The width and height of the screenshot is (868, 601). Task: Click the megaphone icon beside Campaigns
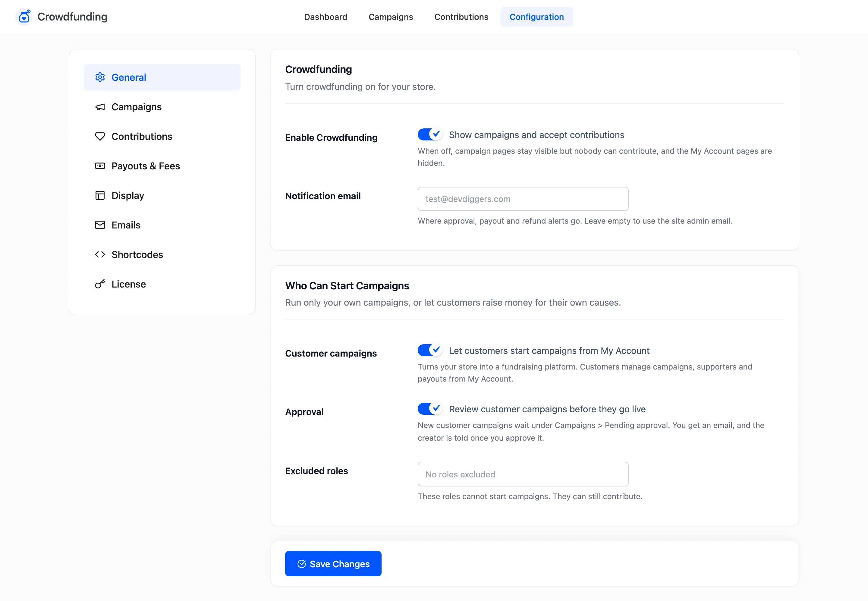click(x=100, y=107)
